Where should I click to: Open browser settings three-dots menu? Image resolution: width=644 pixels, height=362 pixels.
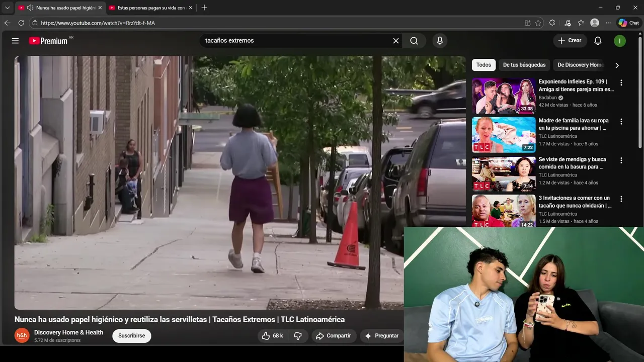608,23
